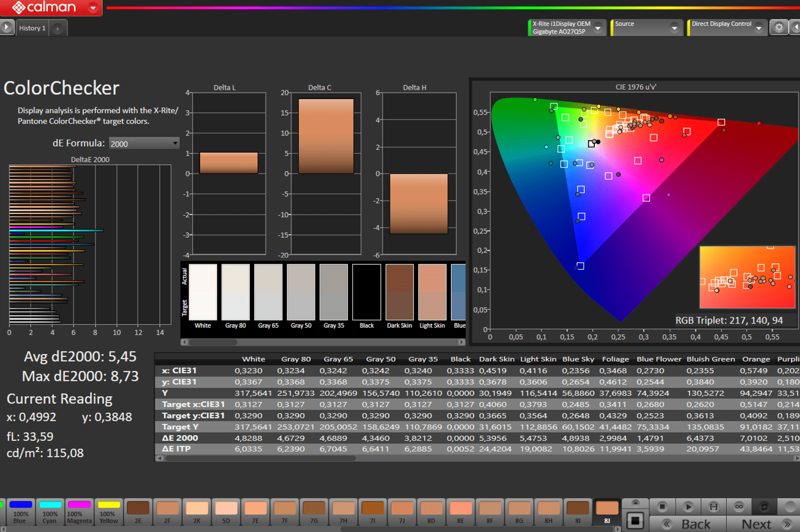800x532 pixels.
Task: Expand the Direct Display Control dropdown
Action: pos(759,28)
